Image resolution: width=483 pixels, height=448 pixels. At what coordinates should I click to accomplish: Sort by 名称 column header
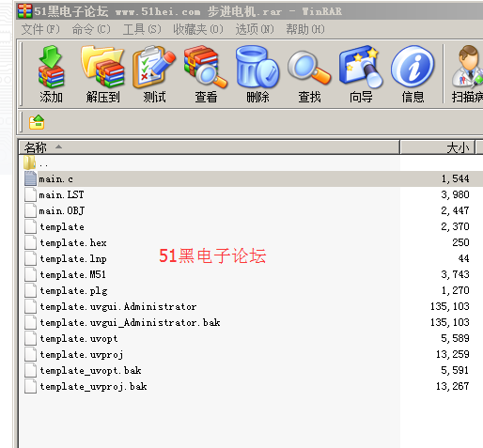pos(210,147)
